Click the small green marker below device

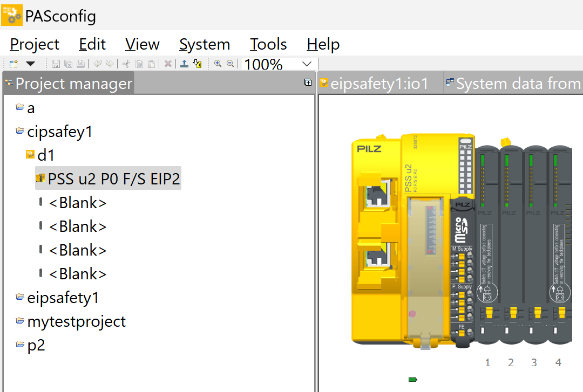[x=413, y=380]
